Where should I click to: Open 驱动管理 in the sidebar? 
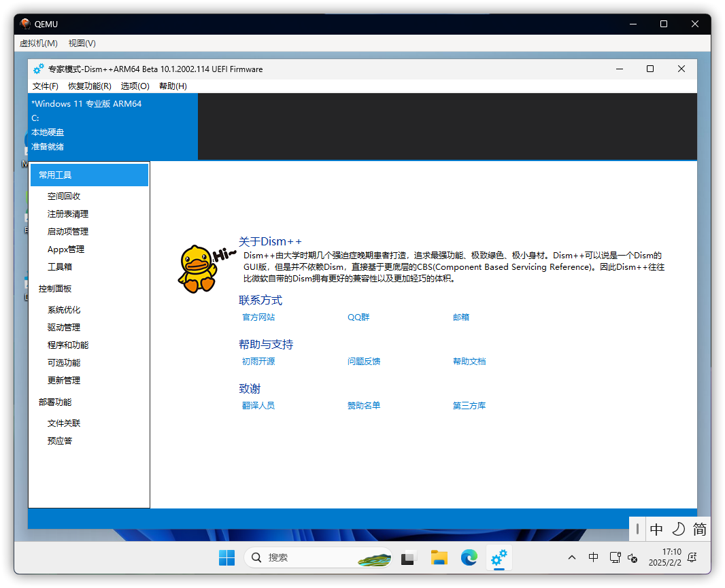64,327
